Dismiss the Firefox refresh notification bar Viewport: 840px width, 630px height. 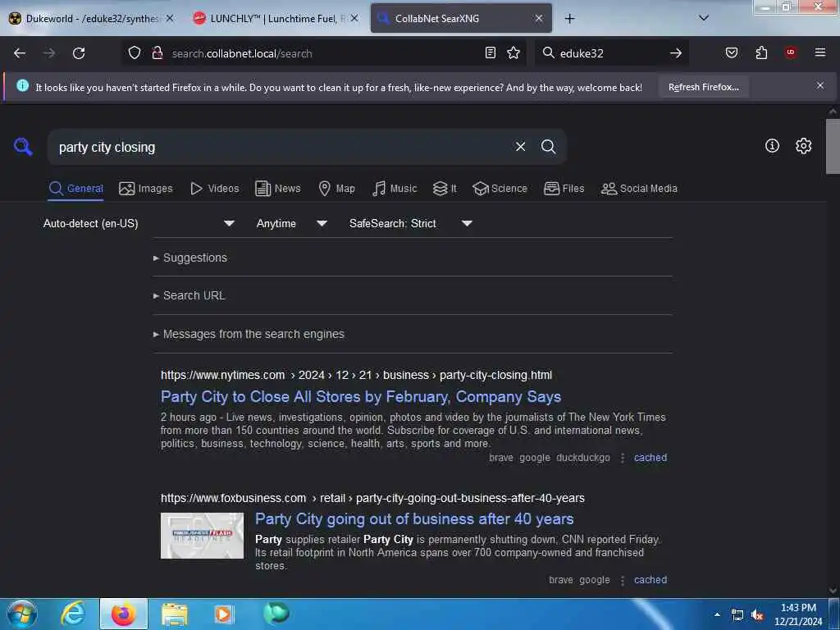(820, 85)
